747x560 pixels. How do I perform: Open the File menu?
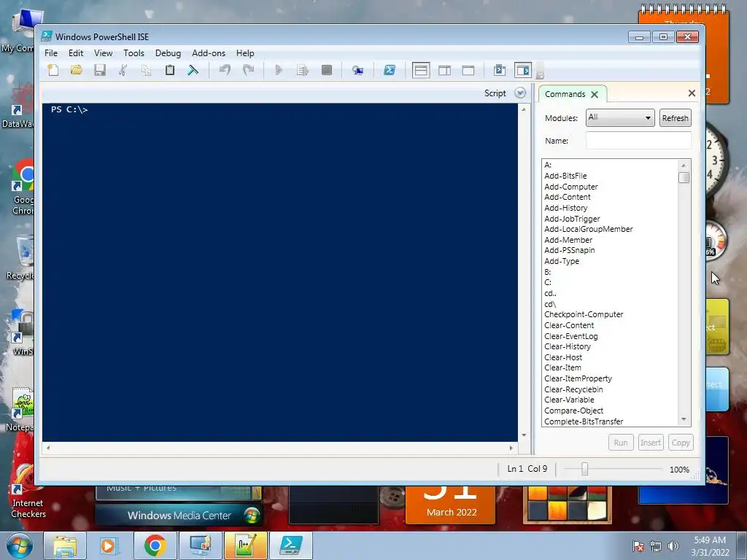(x=51, y=52)
